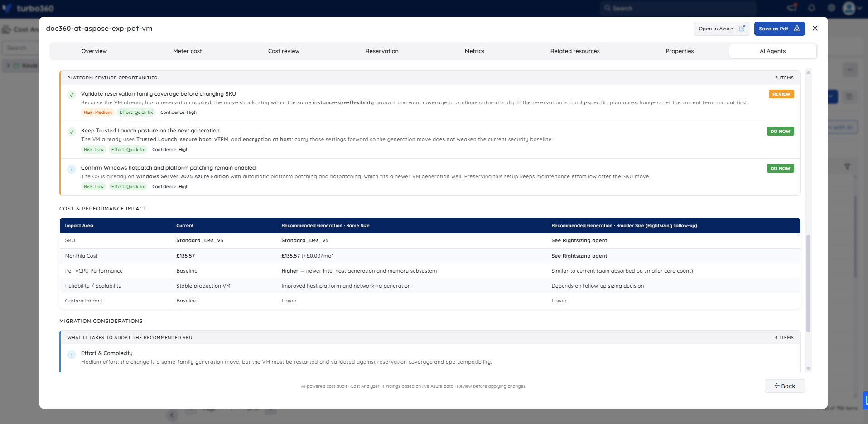This screenshot has width=868, height=424.
Task: Select the Cost review tab
Action: [284, 51]
